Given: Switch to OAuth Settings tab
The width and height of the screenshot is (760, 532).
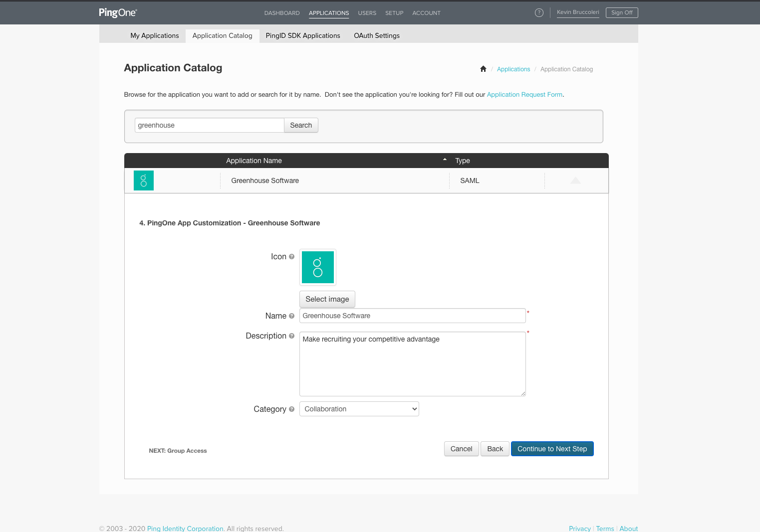Looking at the screenshot, I should tap(377, 36).
